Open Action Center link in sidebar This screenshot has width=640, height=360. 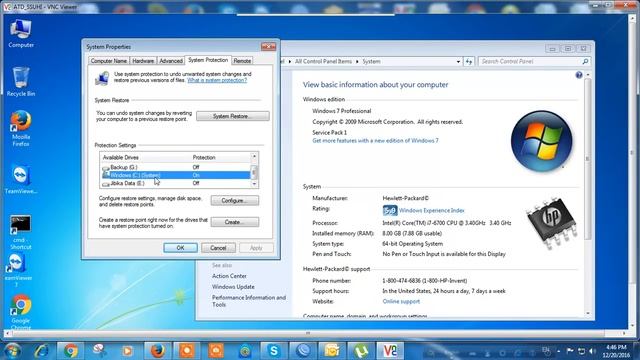click(x=229, y=276)
